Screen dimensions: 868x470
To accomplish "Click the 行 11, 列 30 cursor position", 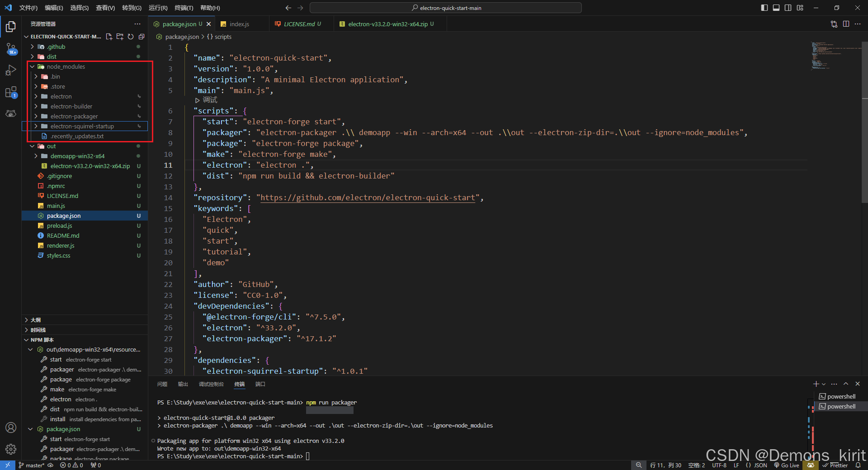I will [x=665, y=465].
